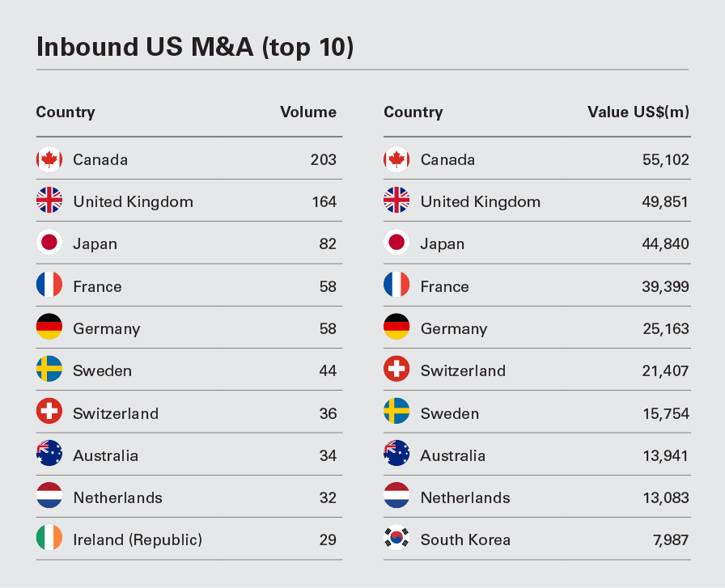The height and width of the screenshot is (588, 725).
Task: Click France's flag in the Value table
Action: pos(396,286)
